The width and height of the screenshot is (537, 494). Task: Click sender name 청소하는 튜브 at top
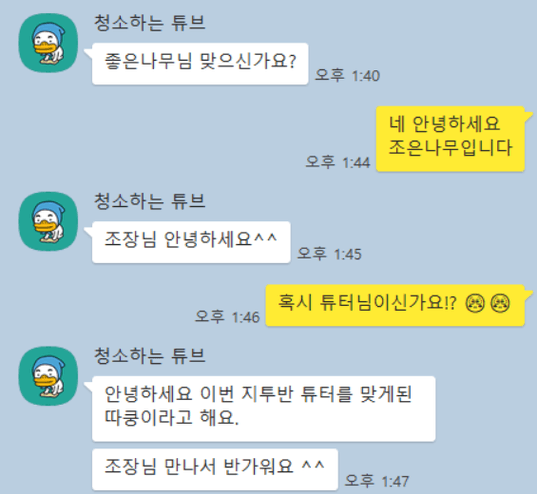pos(150,23)
